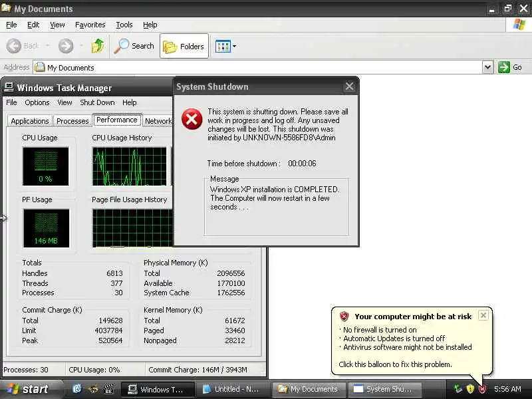Open Task Manager File menu
Viewport: 532px width, 399px height.
tap(11, 102)
